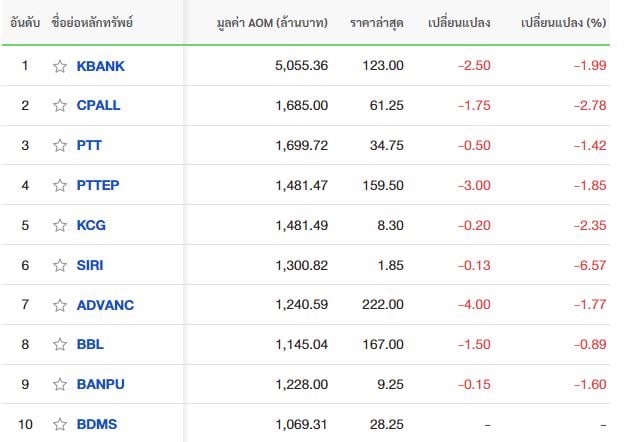Screen dimensions: 626x442
Task: Click the star next to ADVANC
Action: coord(60,305)
